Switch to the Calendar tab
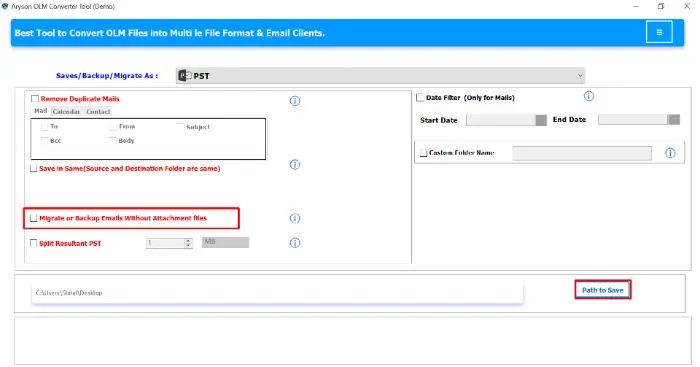 [66, 112]
